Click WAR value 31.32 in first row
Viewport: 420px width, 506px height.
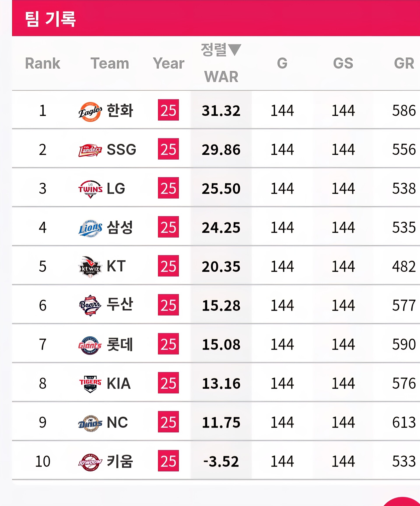click(221, 111)
